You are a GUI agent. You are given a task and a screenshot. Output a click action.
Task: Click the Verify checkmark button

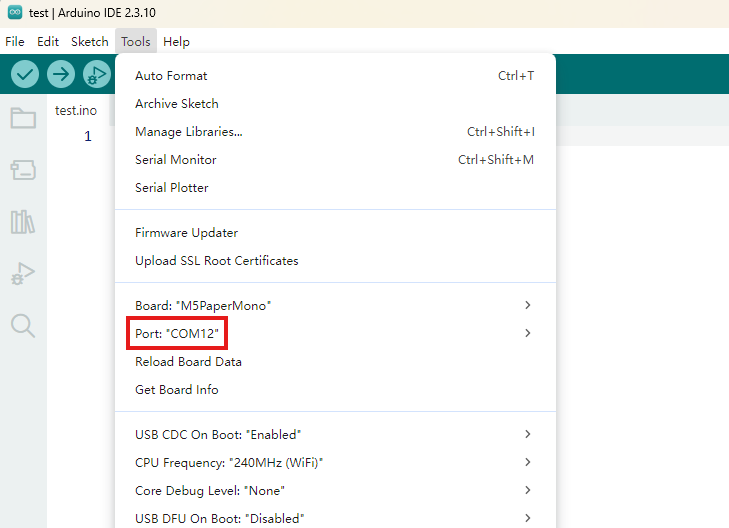pyautogui.click(x=25, y=74)
